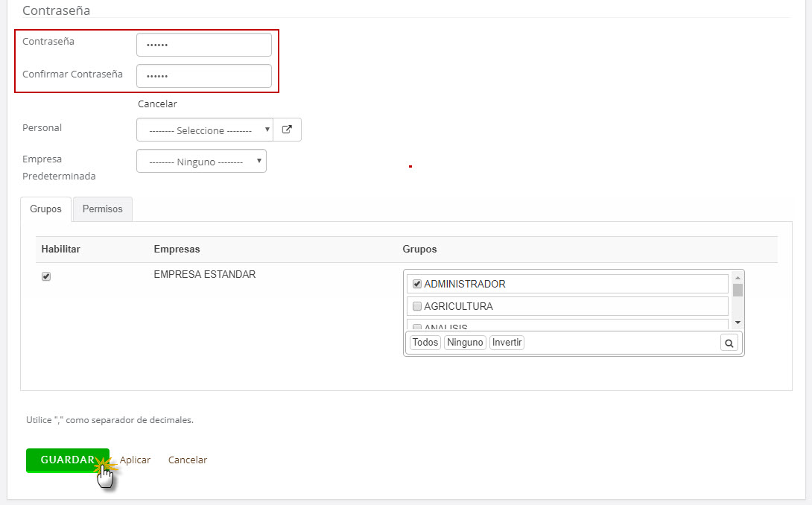Click Todos to select all groups
This screenshot has height=505, width=812.
(x=425, y=343)
